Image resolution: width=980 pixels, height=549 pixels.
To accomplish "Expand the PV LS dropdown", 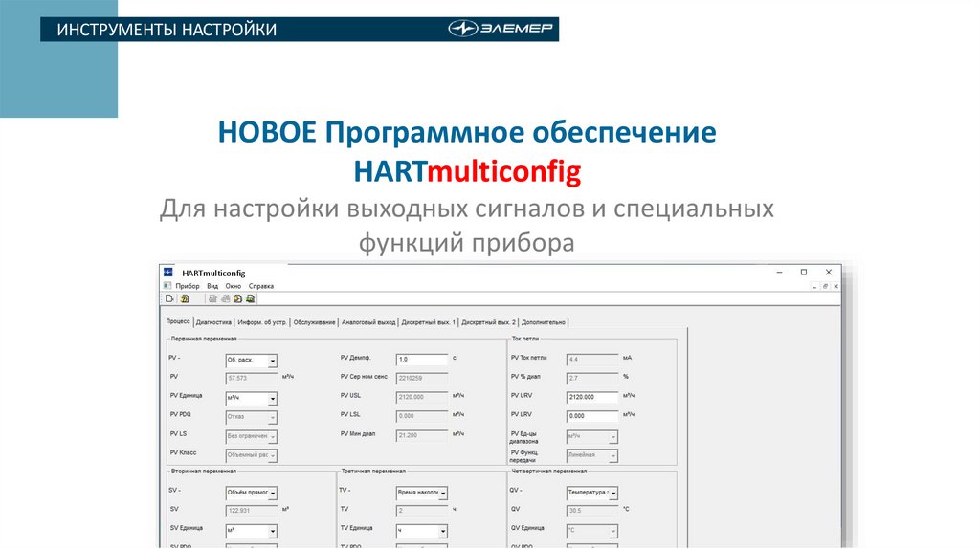I will [x=252, y=436].
